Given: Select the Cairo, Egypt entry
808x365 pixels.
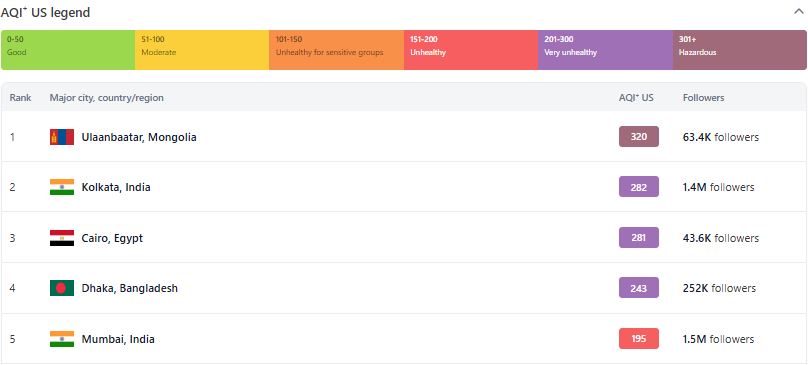Looking at the screenshot, I should [112, 239].
